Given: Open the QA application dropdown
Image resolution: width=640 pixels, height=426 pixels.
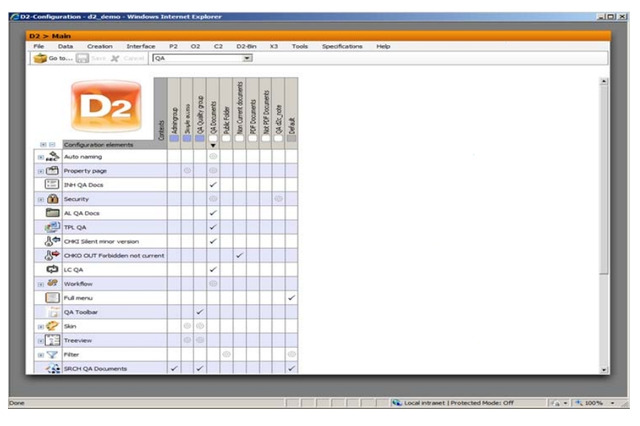Looking at the screenshot, I should coord(247,58).
